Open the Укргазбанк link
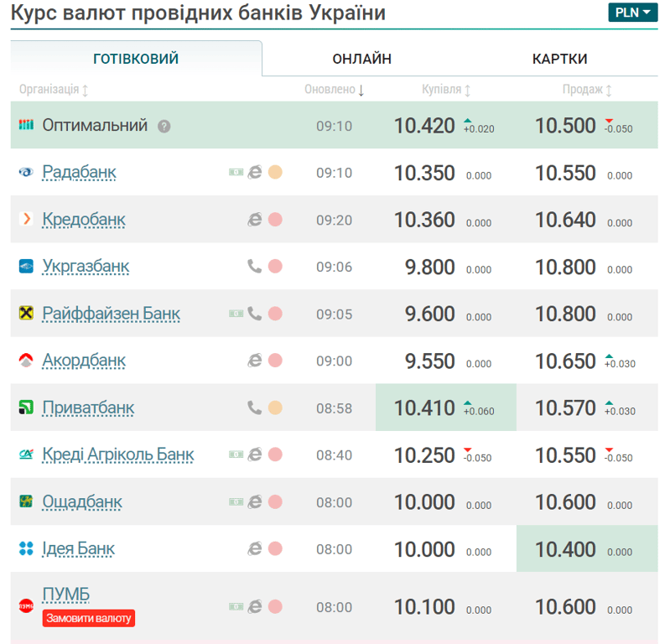The height and width of the screenshot is (644, 670). click(x=86, y=266)
